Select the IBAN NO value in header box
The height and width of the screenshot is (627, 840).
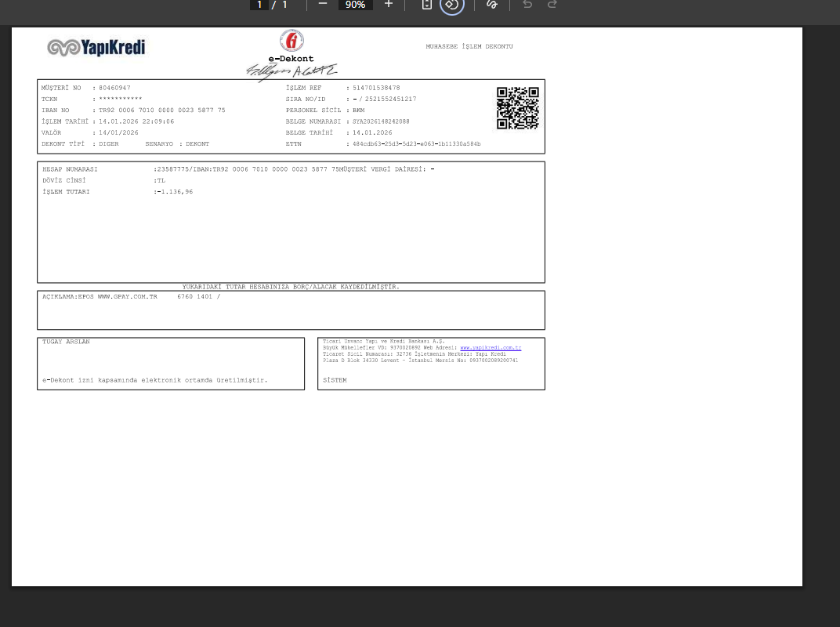161,111
